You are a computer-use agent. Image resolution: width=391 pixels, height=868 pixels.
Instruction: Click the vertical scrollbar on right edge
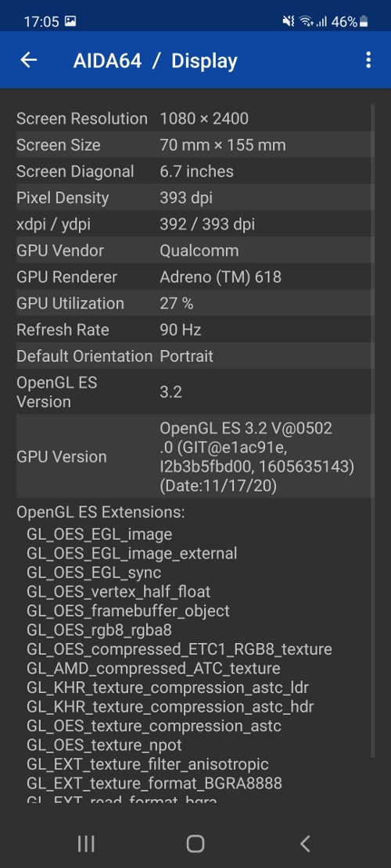(373, 430)
